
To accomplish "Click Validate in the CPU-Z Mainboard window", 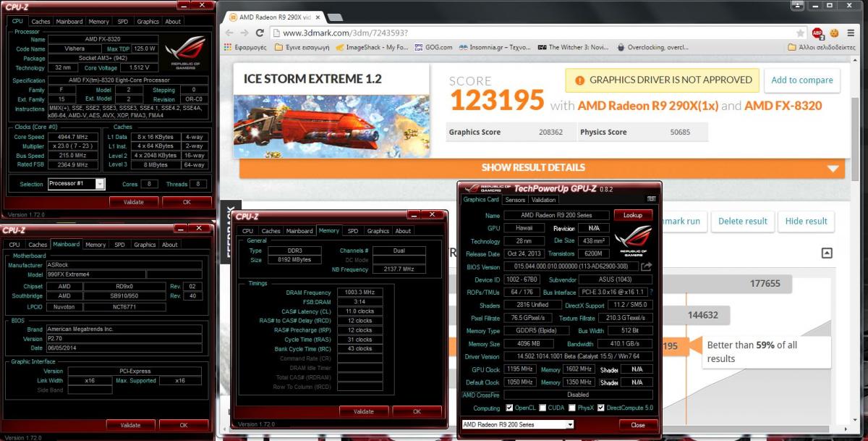I will (130, 425).
